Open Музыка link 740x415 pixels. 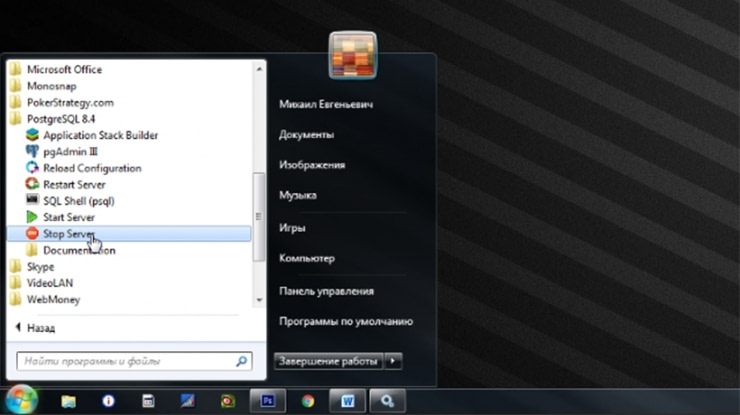297,195
